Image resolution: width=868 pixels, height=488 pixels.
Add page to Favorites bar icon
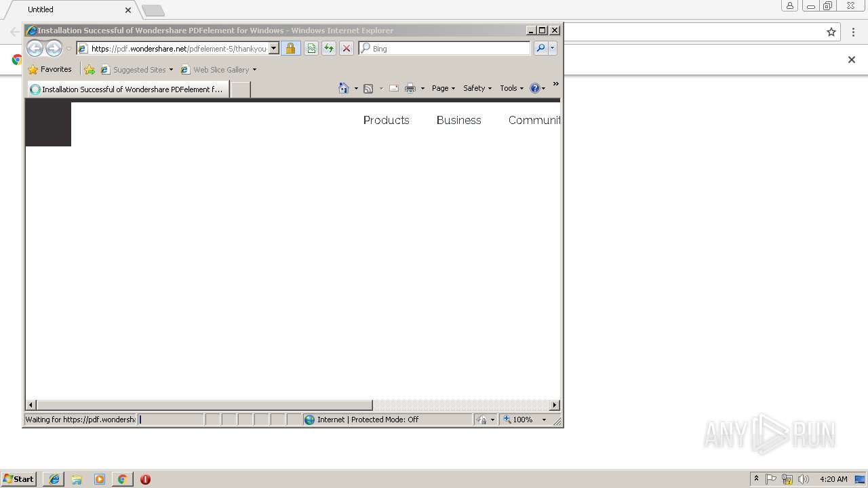click(x=90, y=70)
